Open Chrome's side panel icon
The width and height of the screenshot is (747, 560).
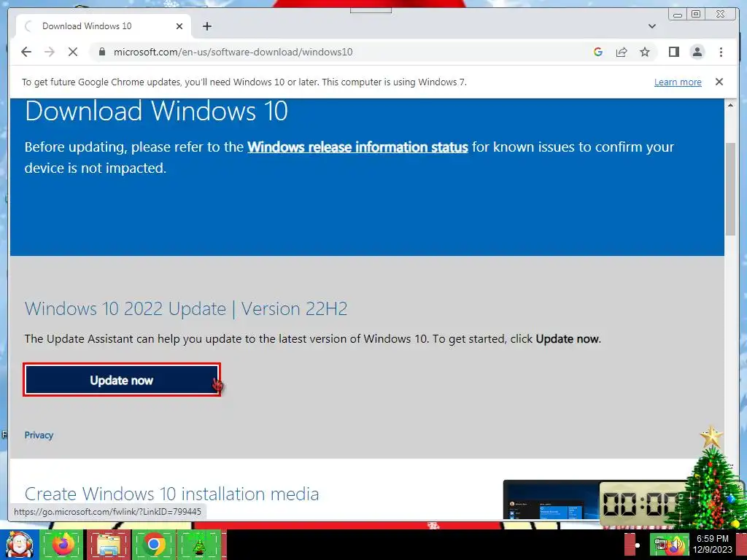pos(673,52)
